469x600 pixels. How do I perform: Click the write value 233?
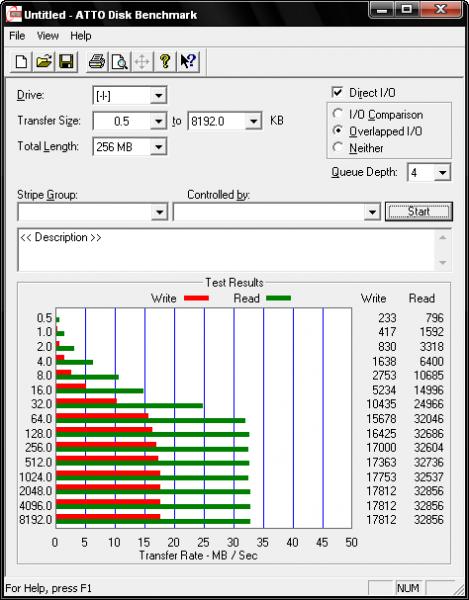[387, 318]
